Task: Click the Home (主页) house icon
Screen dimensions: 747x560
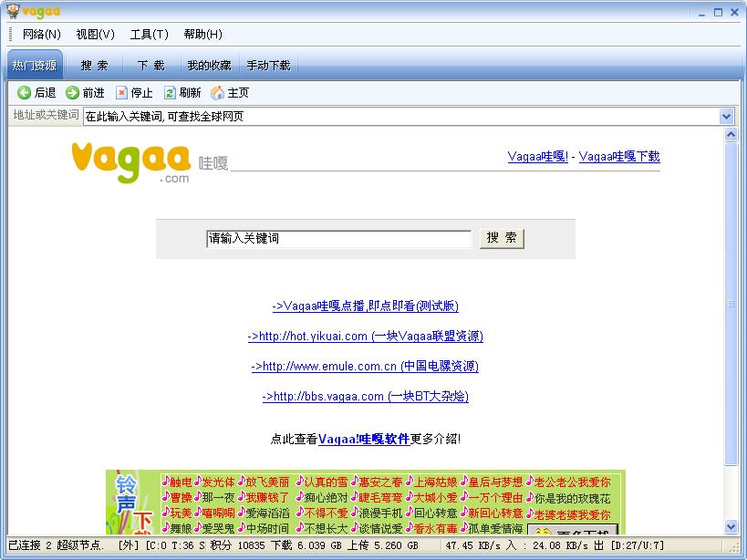Action: (x=217, y=93)
